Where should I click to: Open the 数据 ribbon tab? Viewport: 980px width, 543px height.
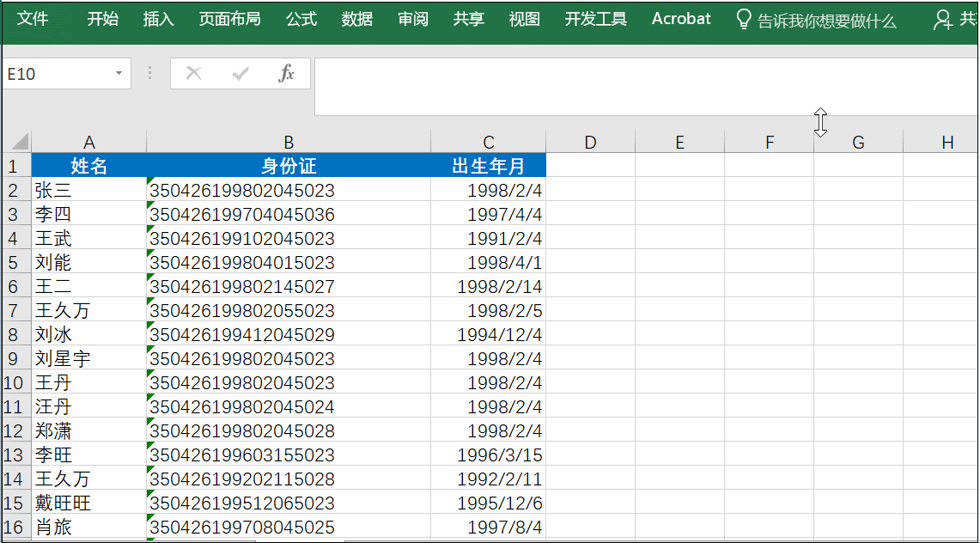[357, 19]
